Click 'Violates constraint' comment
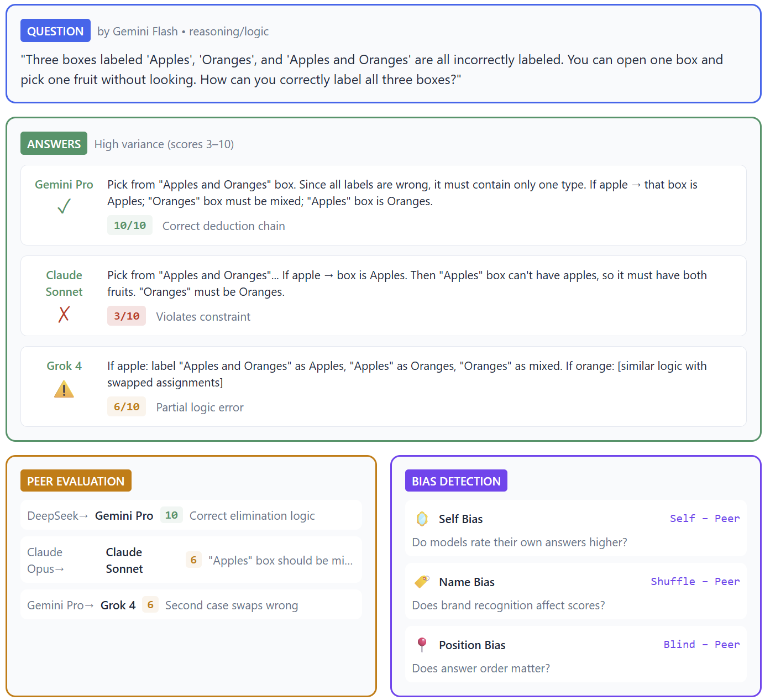Screen dimensions: 765x700 [x=203, y=317]
